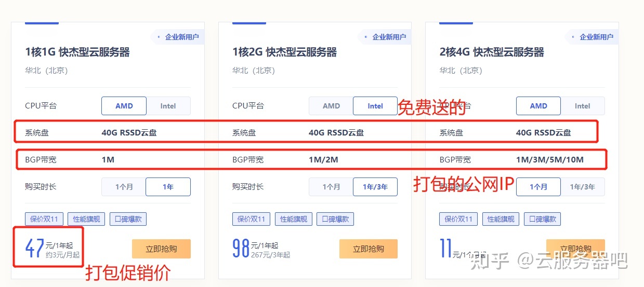
Task: Click BGP带宽 label on 1核2G card
Action: pos(248,159)
